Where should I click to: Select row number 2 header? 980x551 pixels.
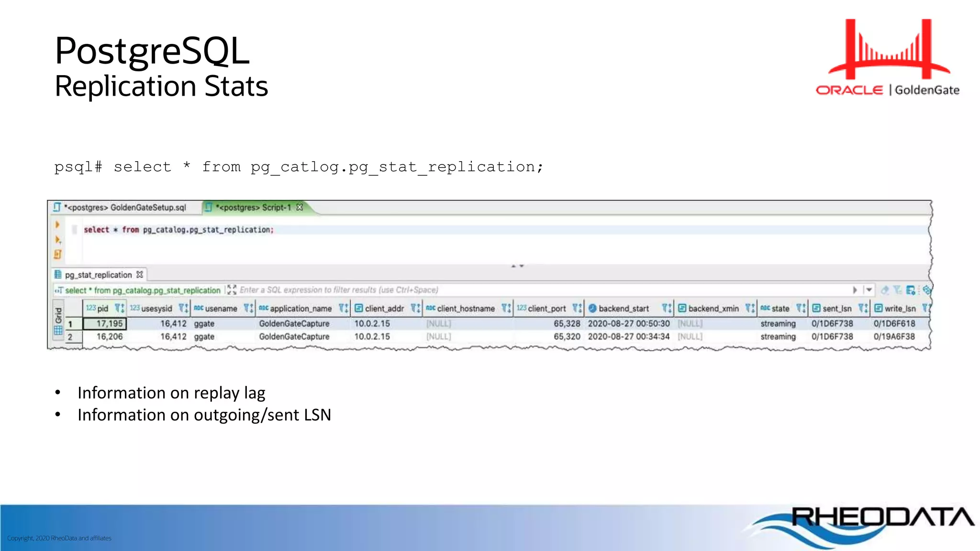(70, 337)
